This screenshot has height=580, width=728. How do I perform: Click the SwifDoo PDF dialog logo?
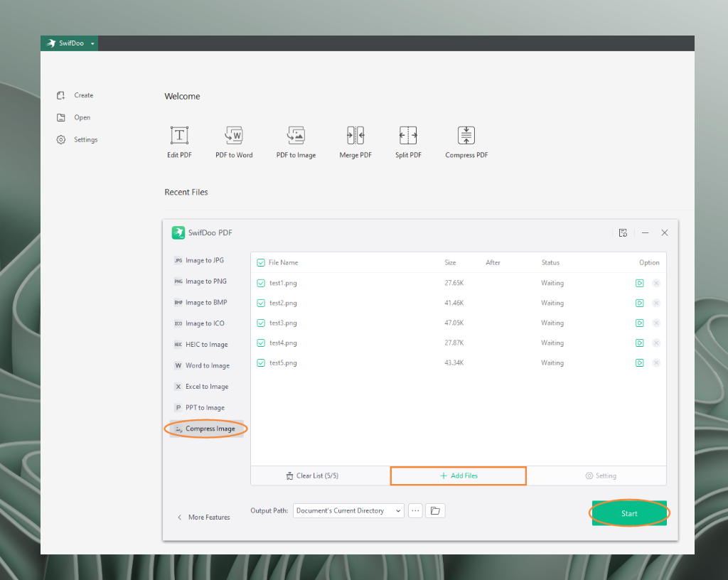click(178, 232)
